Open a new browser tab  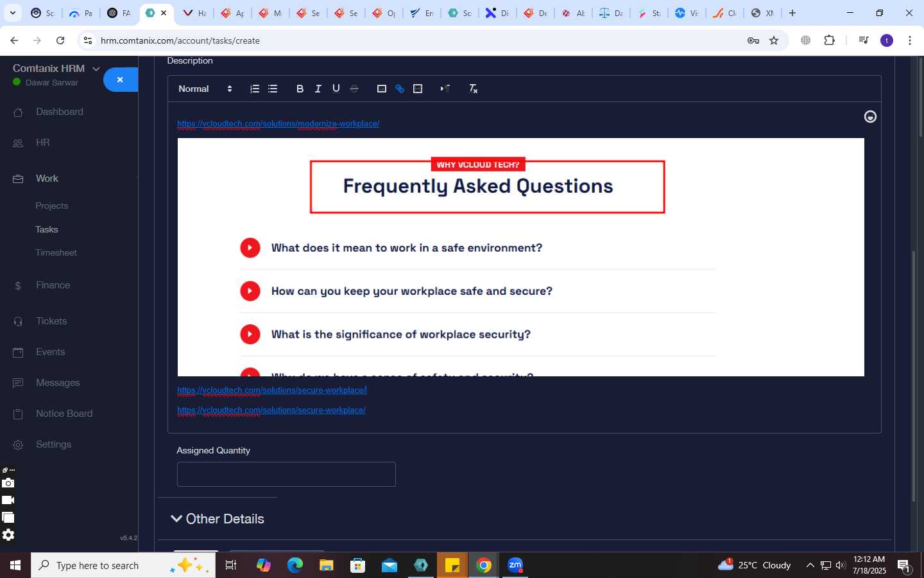point(792,13)
